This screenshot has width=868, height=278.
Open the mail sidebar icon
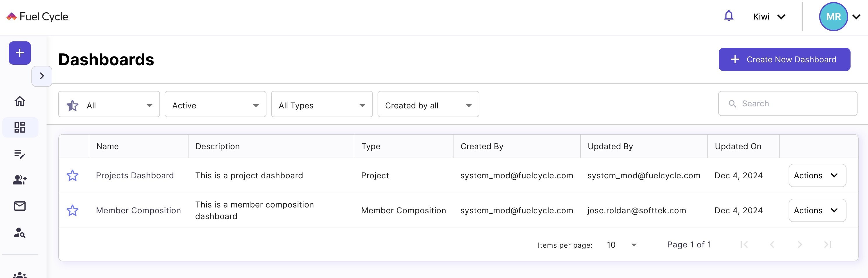19,206
